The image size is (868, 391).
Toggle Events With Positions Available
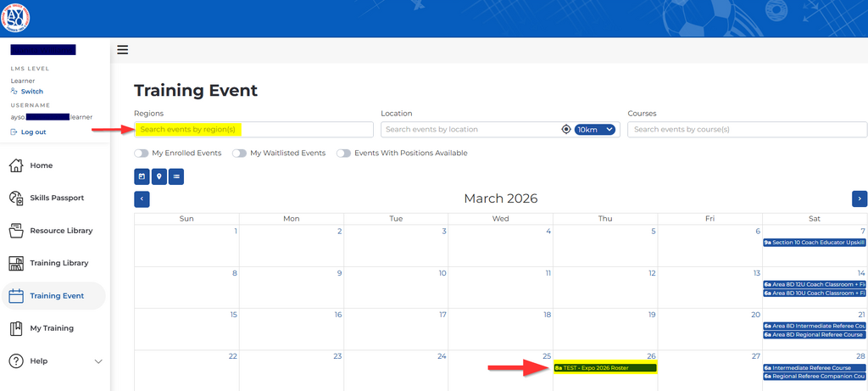pyautogui.click(x=343, y=154)
